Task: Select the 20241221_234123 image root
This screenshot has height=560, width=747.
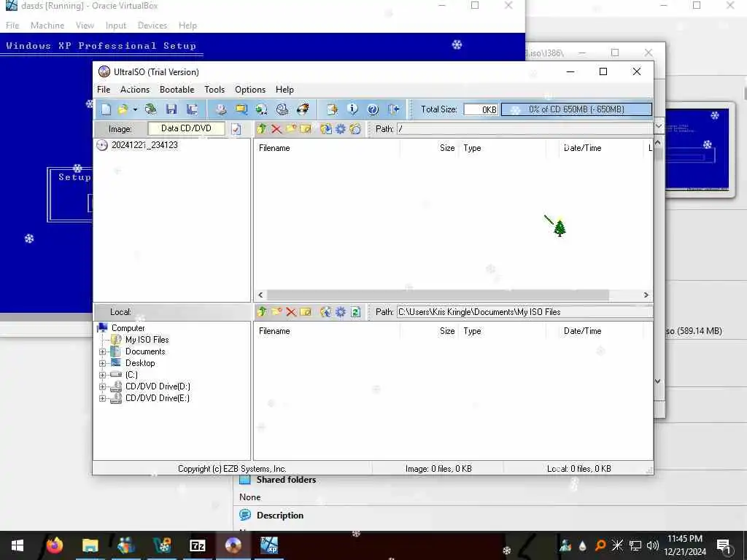Action: pos(144,145)
